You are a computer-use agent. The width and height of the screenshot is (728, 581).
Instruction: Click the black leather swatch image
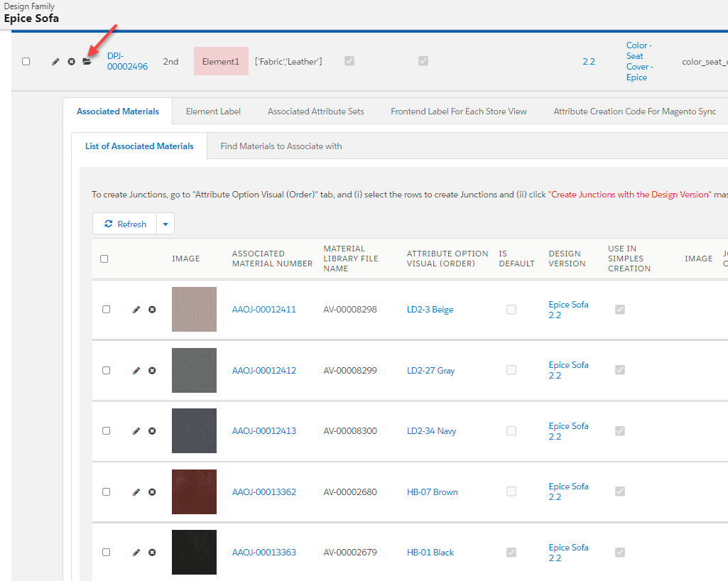pyautogui.click(x=194, y=552)
